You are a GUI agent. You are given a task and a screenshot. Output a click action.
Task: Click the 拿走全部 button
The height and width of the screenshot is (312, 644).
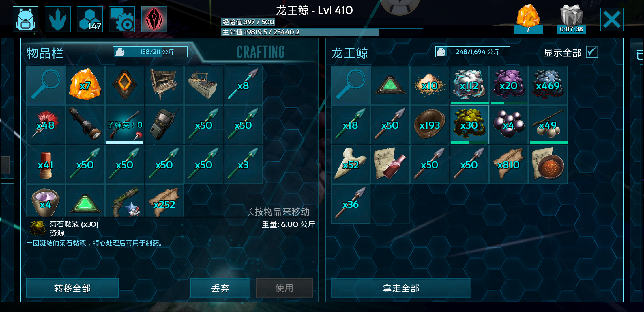pos(401,288)
